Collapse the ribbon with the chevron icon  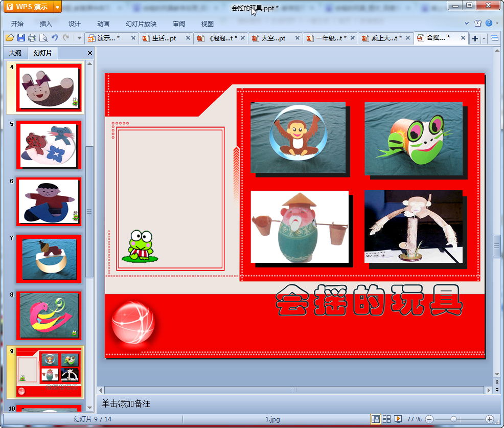467,23
